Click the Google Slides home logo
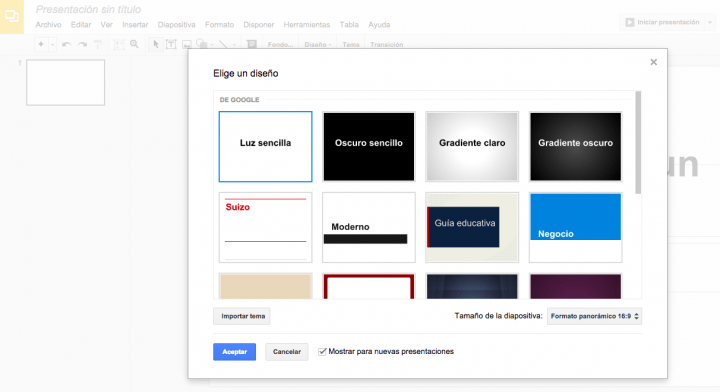The width and height of the screenshot is (720, 392). [x=11, y=17]
